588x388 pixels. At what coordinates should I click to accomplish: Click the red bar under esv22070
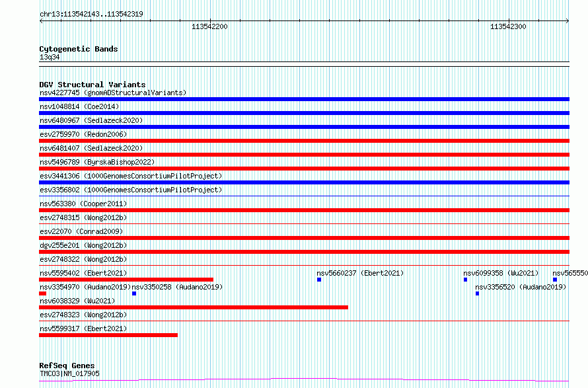pos(304,238)
